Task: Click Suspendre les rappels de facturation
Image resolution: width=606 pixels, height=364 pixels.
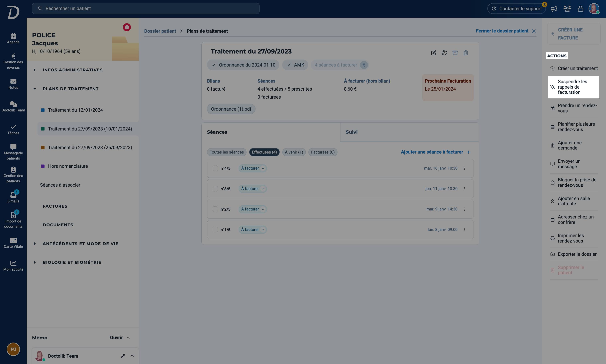Action: point(574,87)
